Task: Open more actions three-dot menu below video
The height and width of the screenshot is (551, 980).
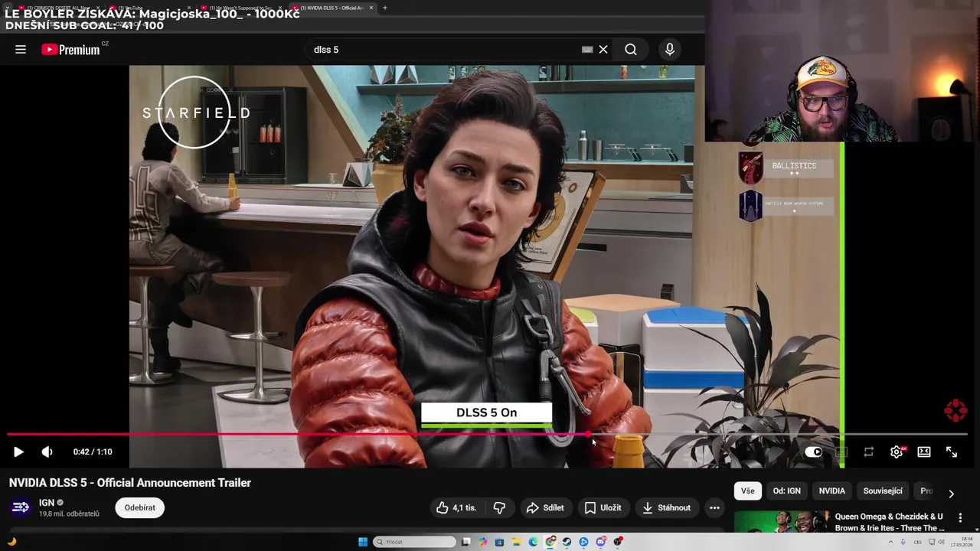Action: pyautogui.click(x=714, y=507)
